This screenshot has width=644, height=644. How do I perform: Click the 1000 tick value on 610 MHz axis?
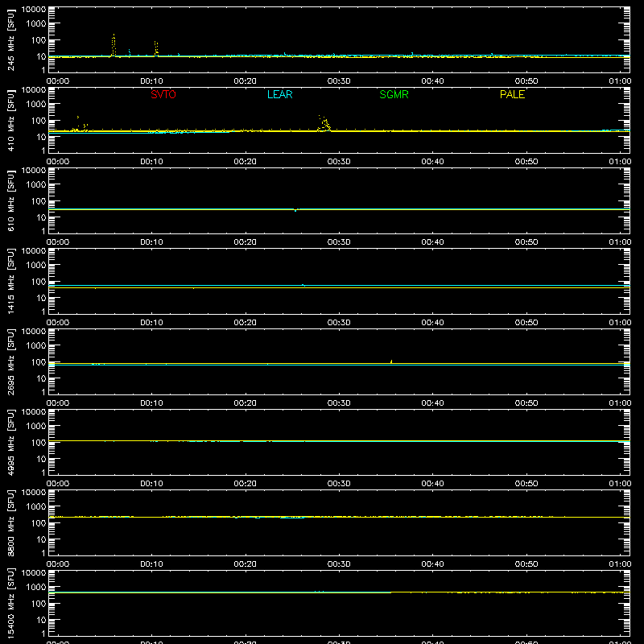tap(36, 185)
